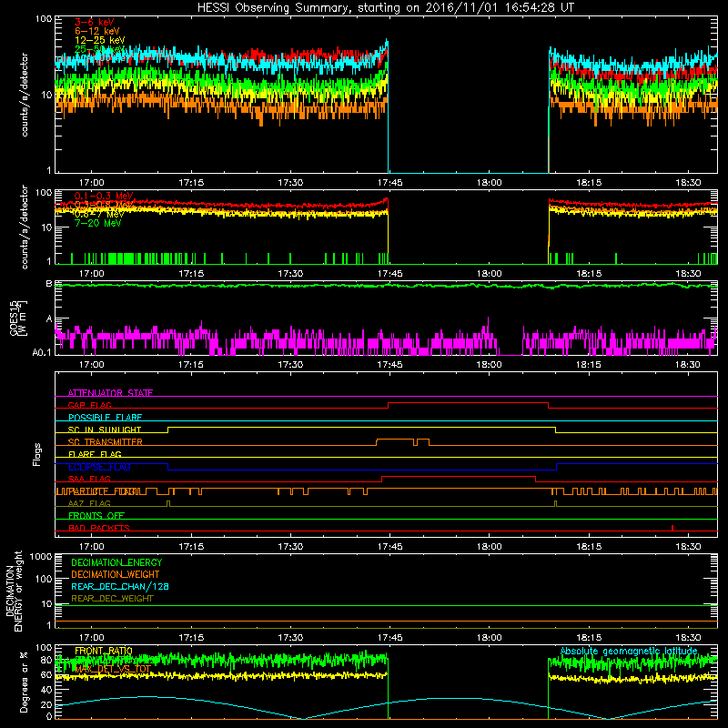This screenshot has width=728, height=728.
Task: Select the GAP_FLAG label
Action: pyautogui.click(x=89, y=405)
